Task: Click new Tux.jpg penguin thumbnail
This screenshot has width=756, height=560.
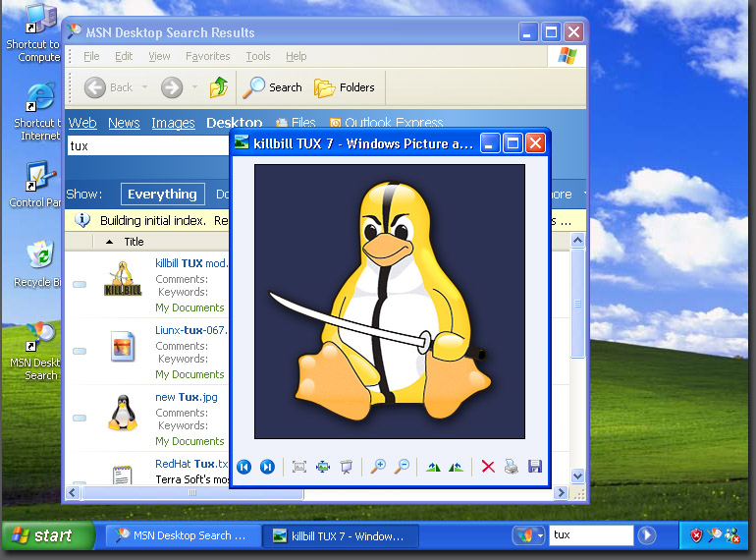Action: (x=123, y=413)
